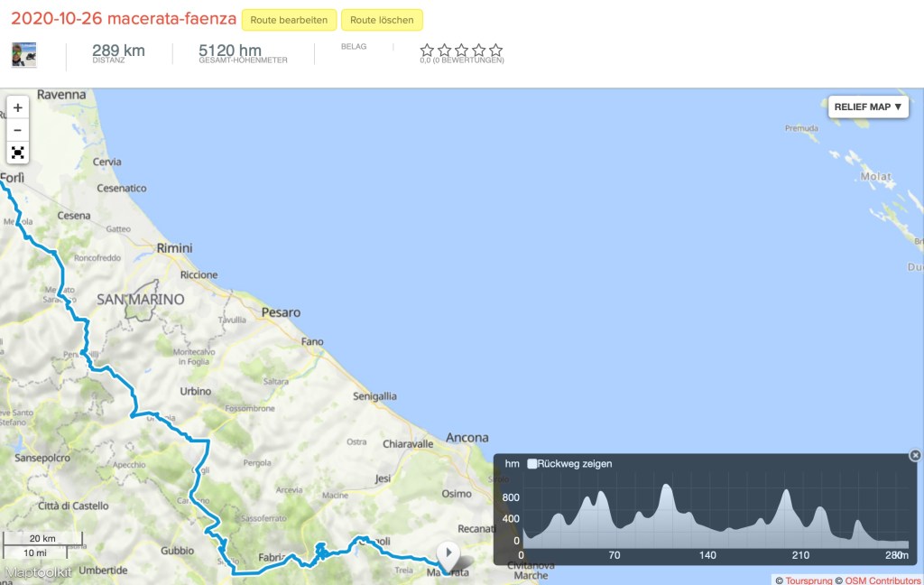Open the OSM Contributors link

[x=883, y=580]
